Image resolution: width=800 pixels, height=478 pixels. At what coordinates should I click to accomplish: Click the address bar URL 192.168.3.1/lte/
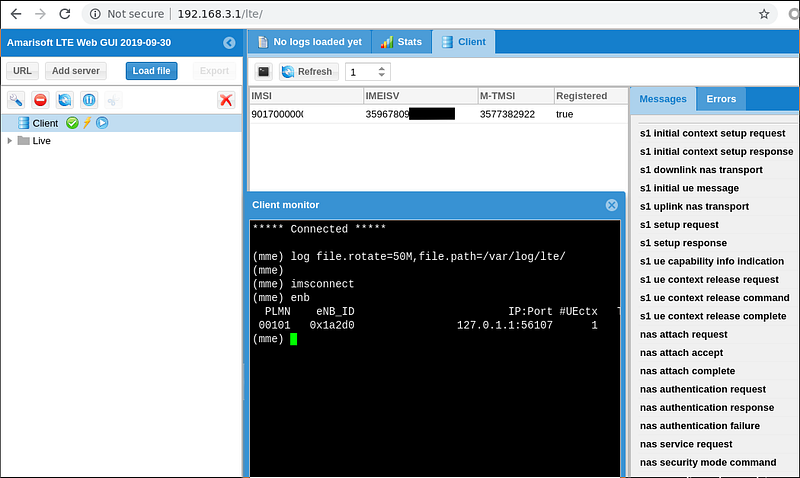220,14
